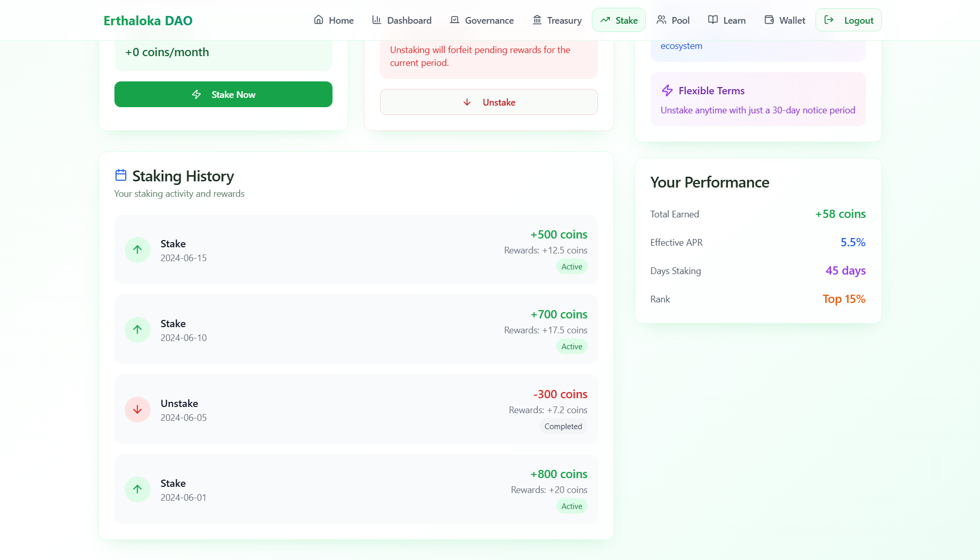Click the Logout button label

pos(859,21)
